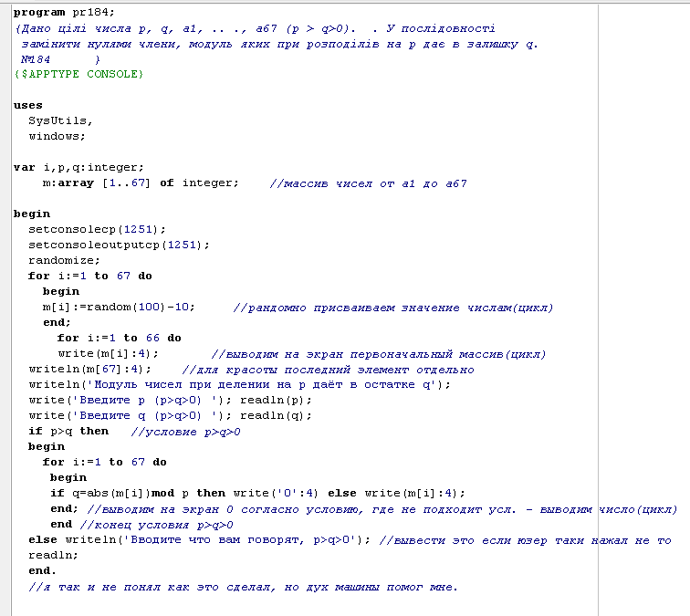690x616 pixels.
Task: Click the 'SysUtils,' line
Action: coord(60,120)
